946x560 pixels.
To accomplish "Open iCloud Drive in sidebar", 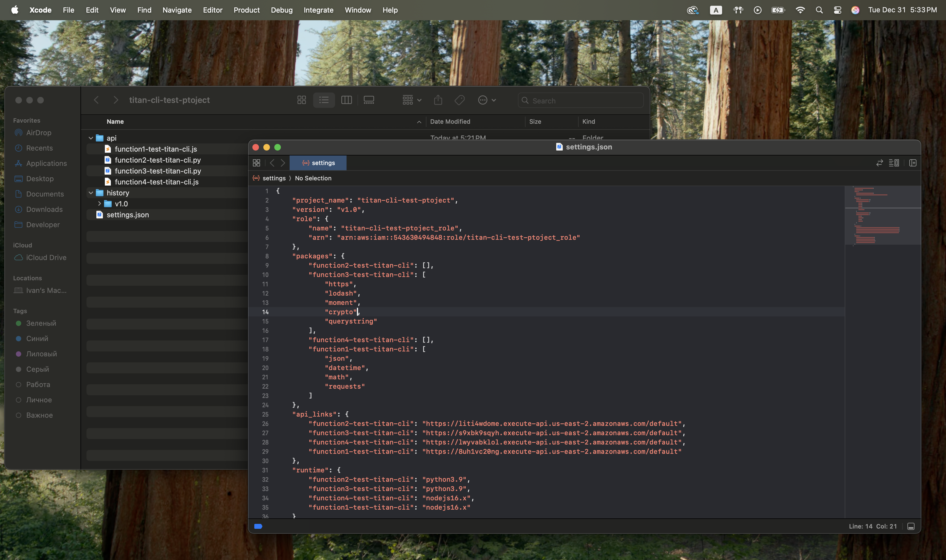I will click(46, 257).
